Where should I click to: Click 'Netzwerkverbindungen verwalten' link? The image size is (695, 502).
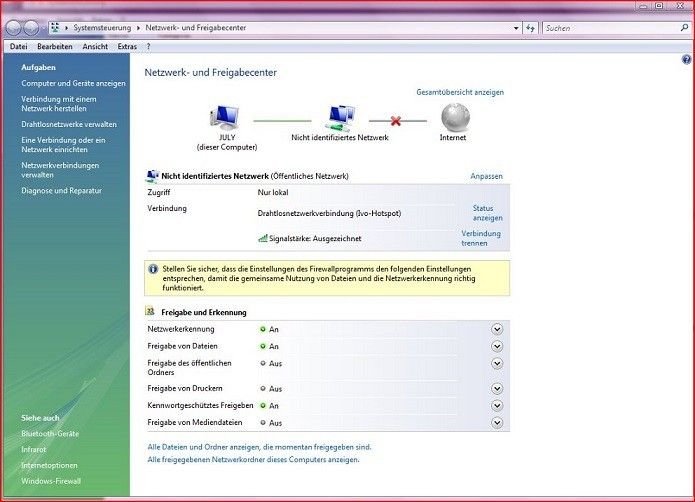click(x=60, y=170)
